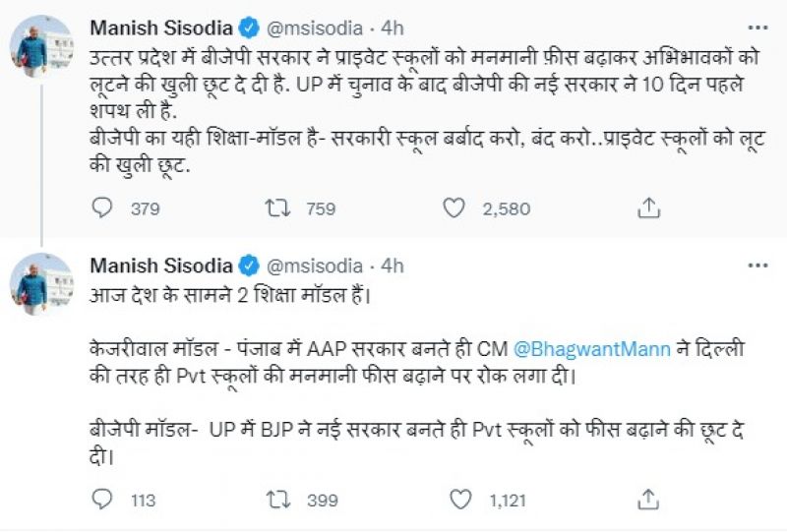Reply to the second tweet with 113 replies
The image size is (787, 532).
pos(102,501)
